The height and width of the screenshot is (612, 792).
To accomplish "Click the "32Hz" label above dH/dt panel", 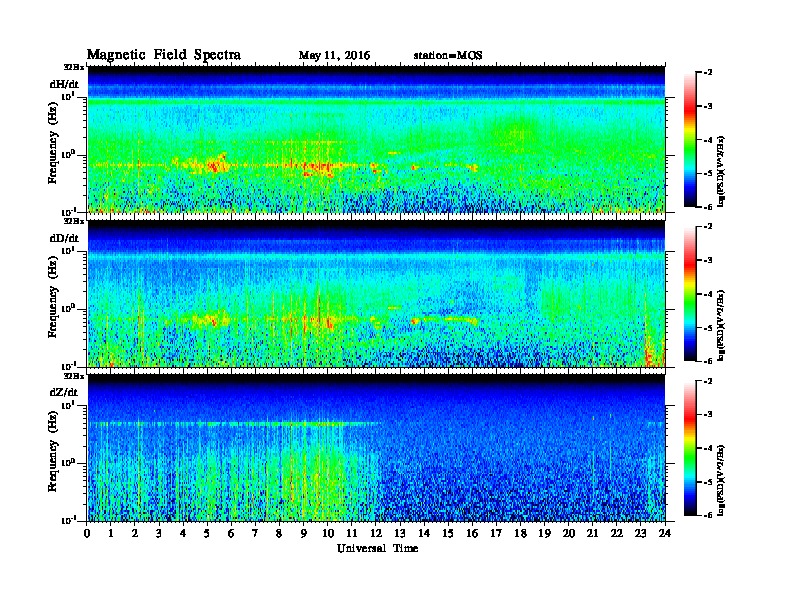I will (x=74, y=67).
